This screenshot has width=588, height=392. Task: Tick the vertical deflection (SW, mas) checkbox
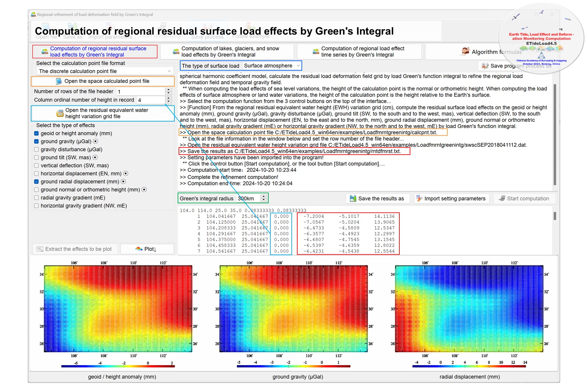click(37, 166)
